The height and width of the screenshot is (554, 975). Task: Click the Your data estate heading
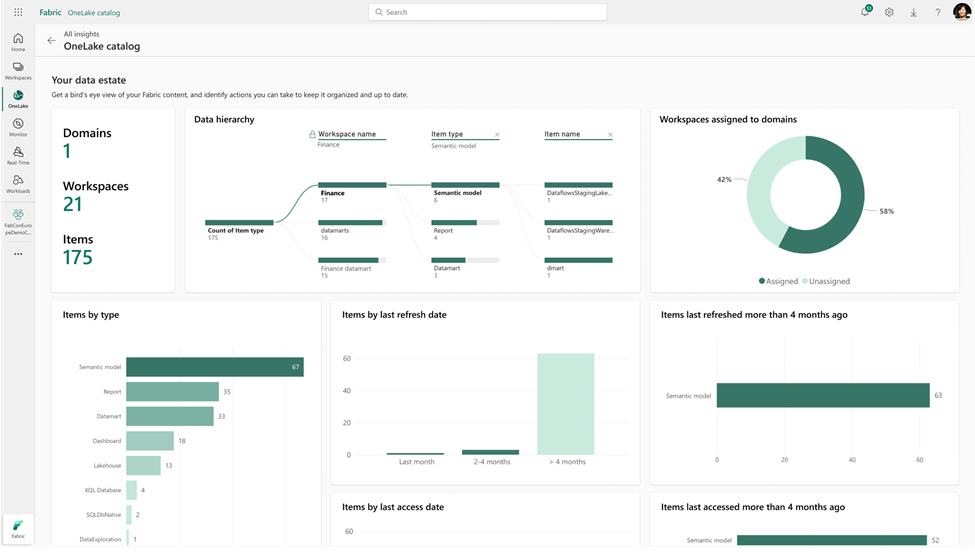click(x=89, y=80)
